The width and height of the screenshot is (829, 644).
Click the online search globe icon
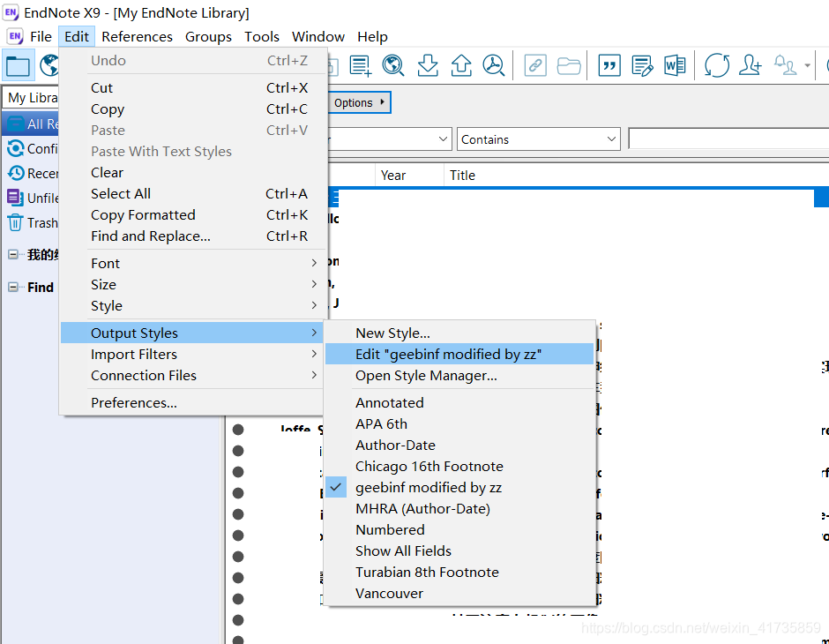pyautogui.click(x=49, y=66)
